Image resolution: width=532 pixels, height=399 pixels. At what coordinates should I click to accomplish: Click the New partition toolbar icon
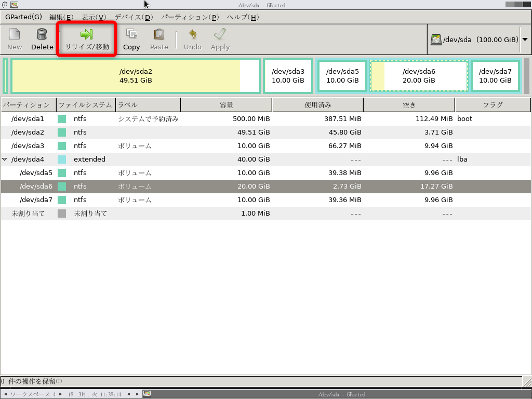pyautogui.click(x=15, y=39)
